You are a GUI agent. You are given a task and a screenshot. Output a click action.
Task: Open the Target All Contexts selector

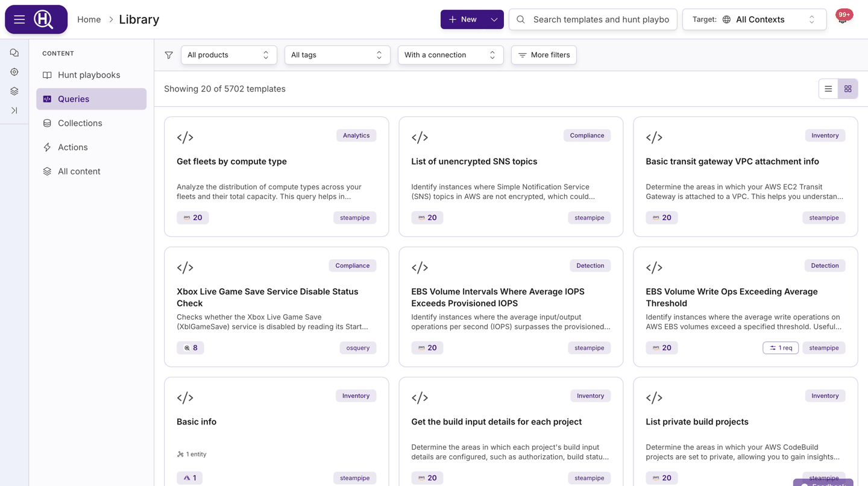755,19
